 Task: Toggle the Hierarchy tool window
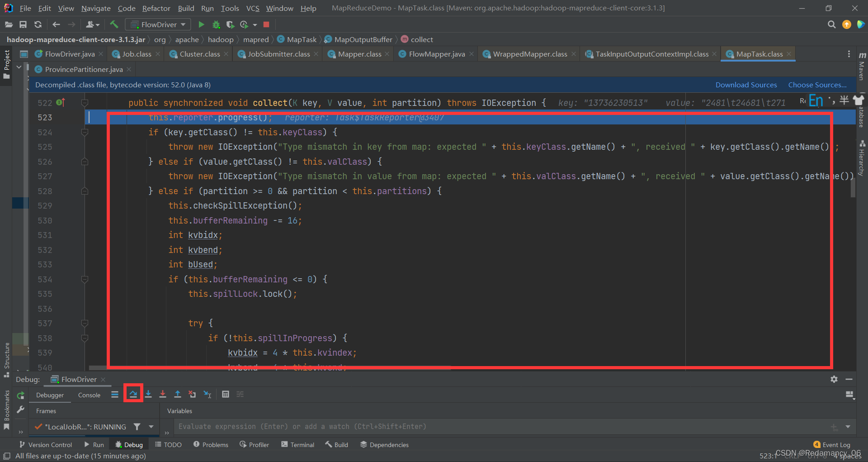click(862, 157)
